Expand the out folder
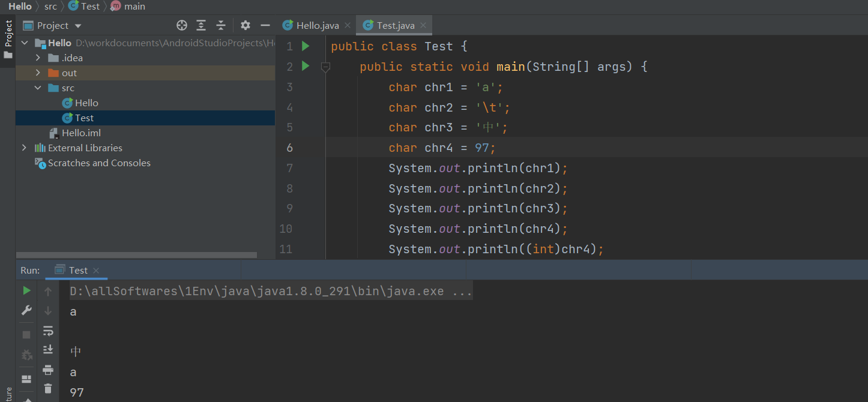The image size is (868, 402). click(x=38, y=73)
